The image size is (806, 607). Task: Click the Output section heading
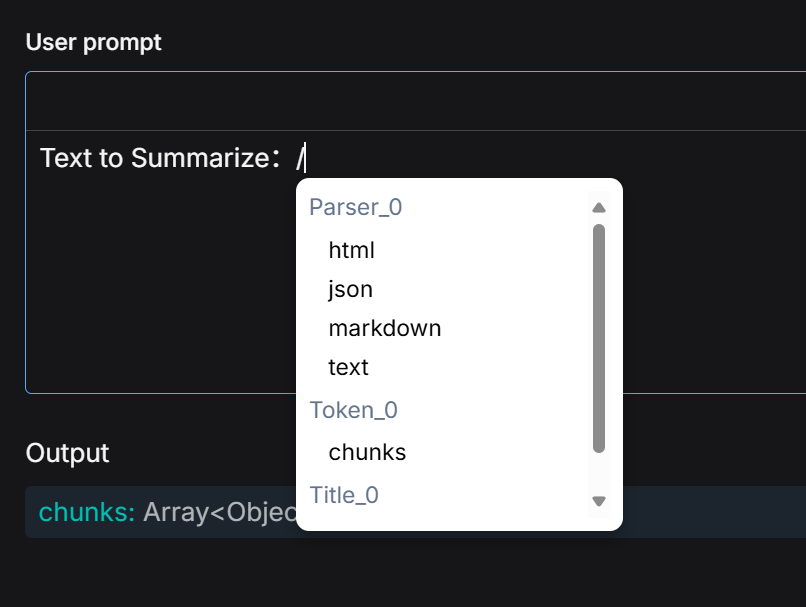[67, 452]
